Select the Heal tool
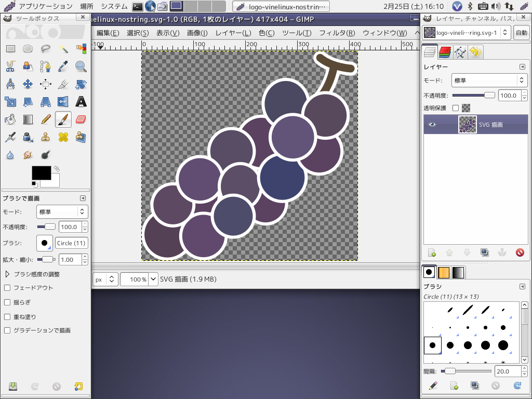The image size is (532, 399). coord(63,137)
